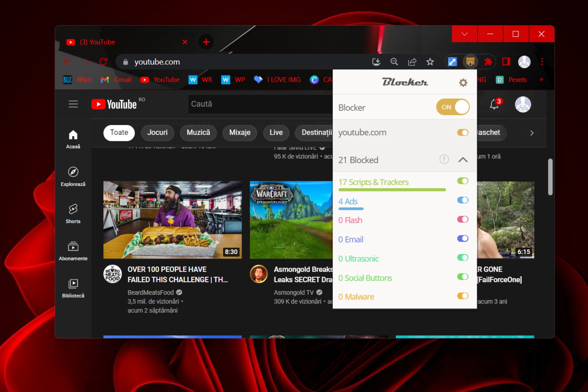Open YouTube notifications bell
588x392 pixels.
point(494,104)
